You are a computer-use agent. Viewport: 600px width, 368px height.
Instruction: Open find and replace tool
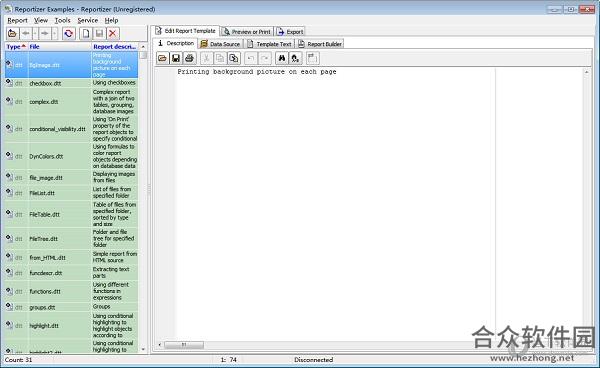(x=295, y=58)
